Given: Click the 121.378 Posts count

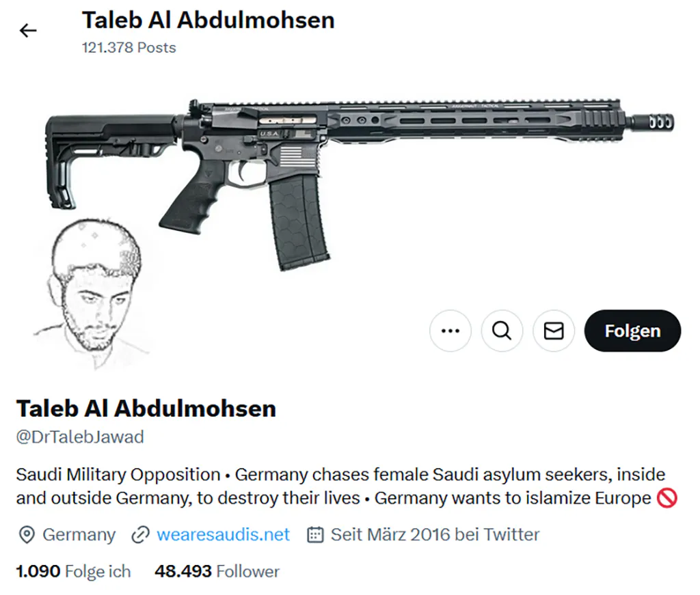Looking at the screenshot, I should (129, 48).
